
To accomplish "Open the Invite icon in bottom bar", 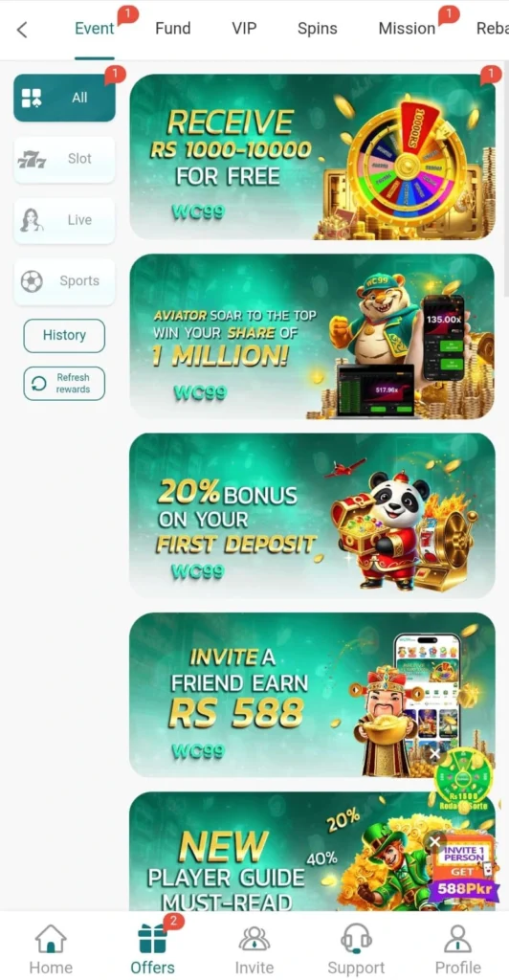I will [254, 940].
